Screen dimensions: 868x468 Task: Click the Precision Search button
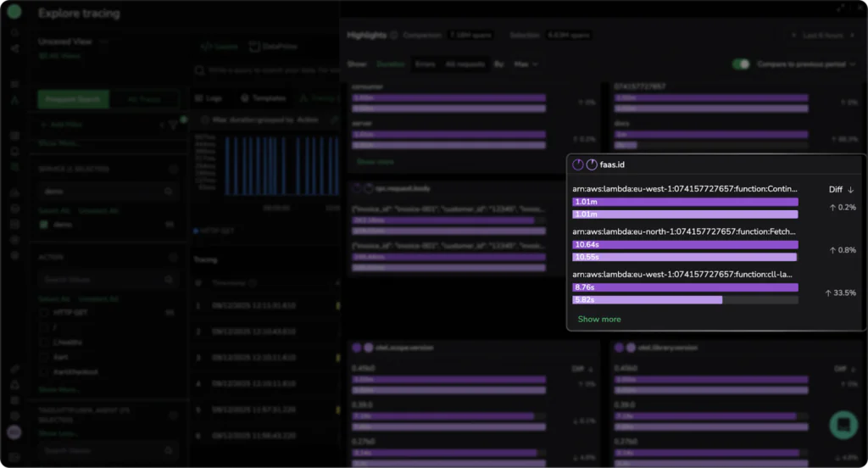point(73,99)
